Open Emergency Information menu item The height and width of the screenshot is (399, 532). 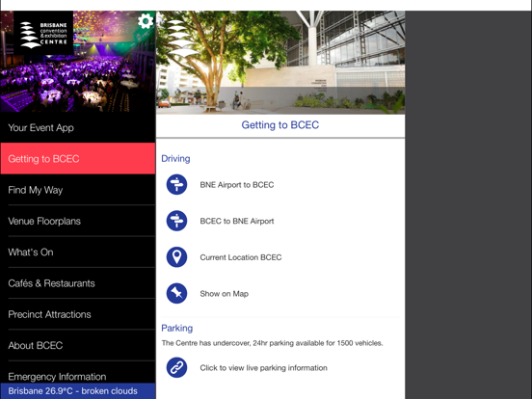(78, 373)
